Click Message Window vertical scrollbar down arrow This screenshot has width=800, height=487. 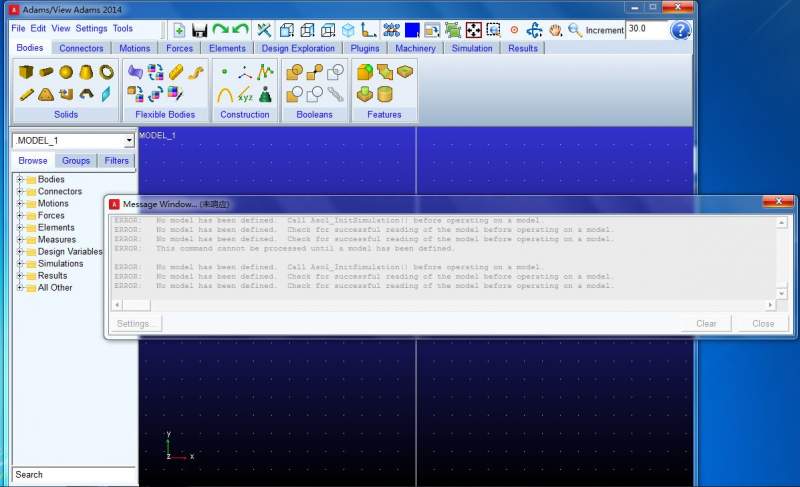point(782,294)
